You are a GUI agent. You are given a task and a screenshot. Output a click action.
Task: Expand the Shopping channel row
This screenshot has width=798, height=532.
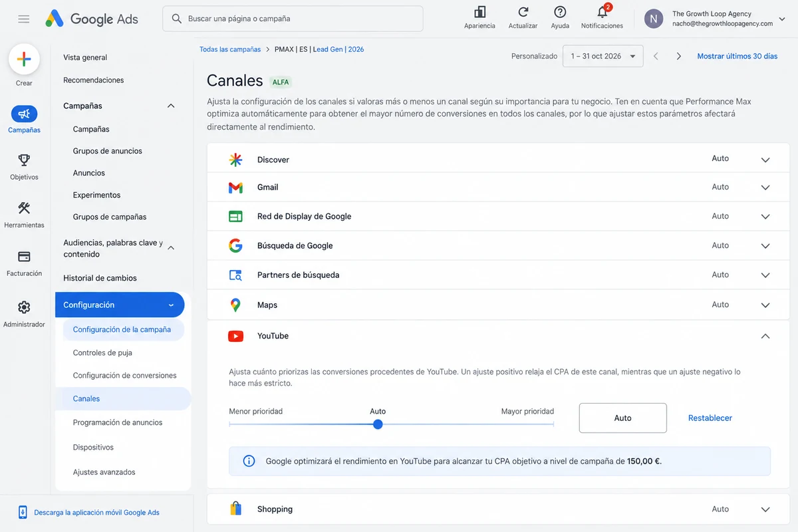click(x=765, y=509)
